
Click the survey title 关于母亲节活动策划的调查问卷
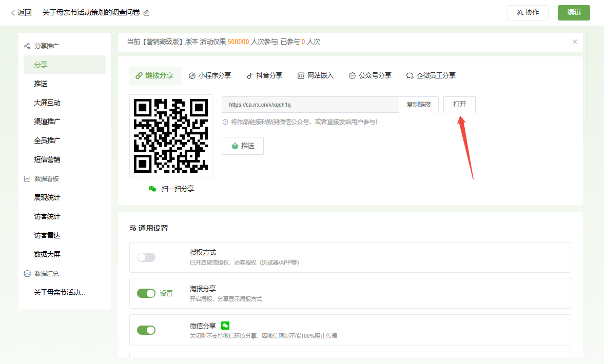click(91, 13)
